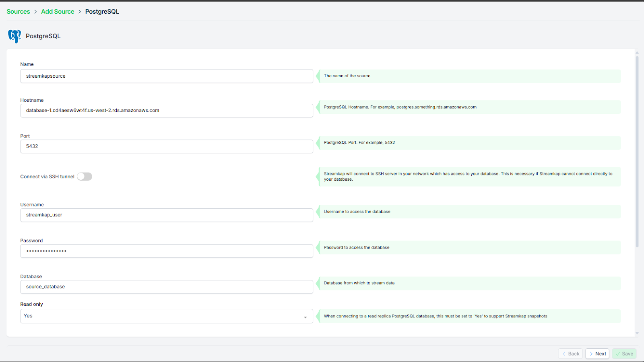This screenshot has height=362, width=644.
Task: Click the SSH server explanation hint text
Action: tap(468, 177)
